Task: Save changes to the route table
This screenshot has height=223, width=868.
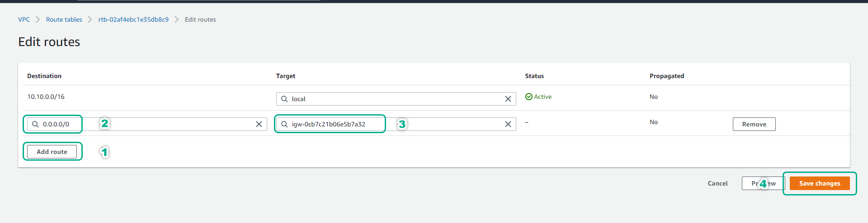Action: click(819, 183)
